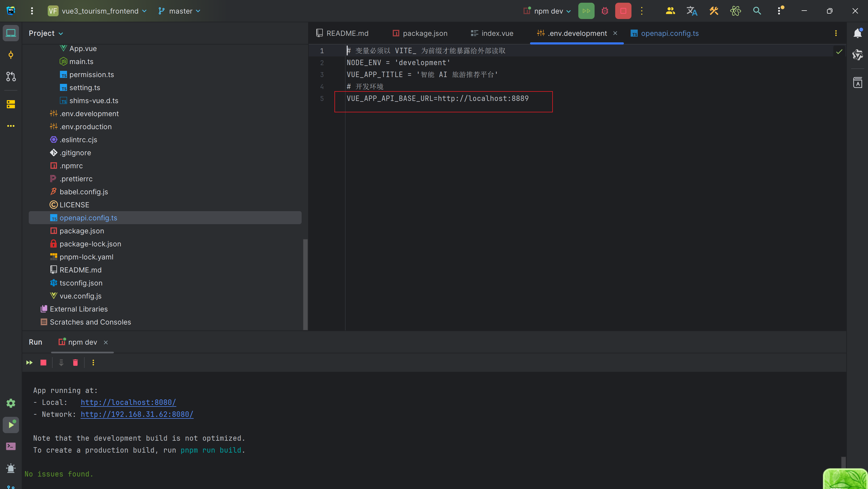Open the master branch dropdown
The image size is (868, 489).
180,11
